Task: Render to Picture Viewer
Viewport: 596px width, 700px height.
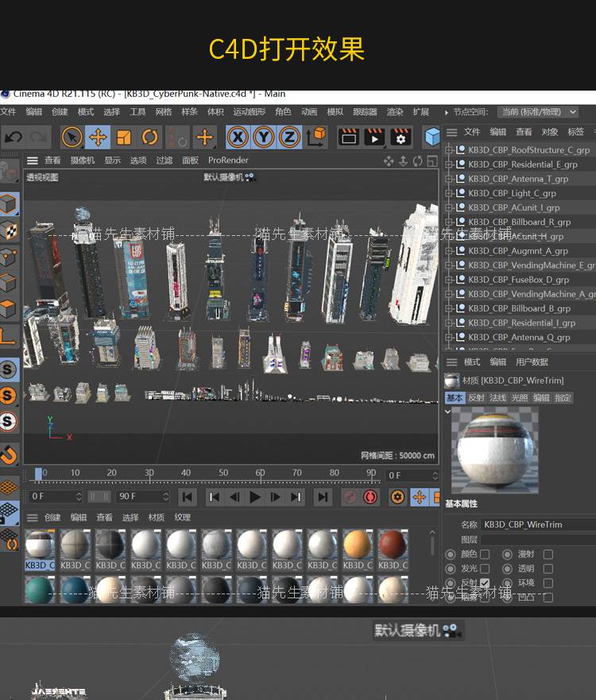Action: (374, 137)
